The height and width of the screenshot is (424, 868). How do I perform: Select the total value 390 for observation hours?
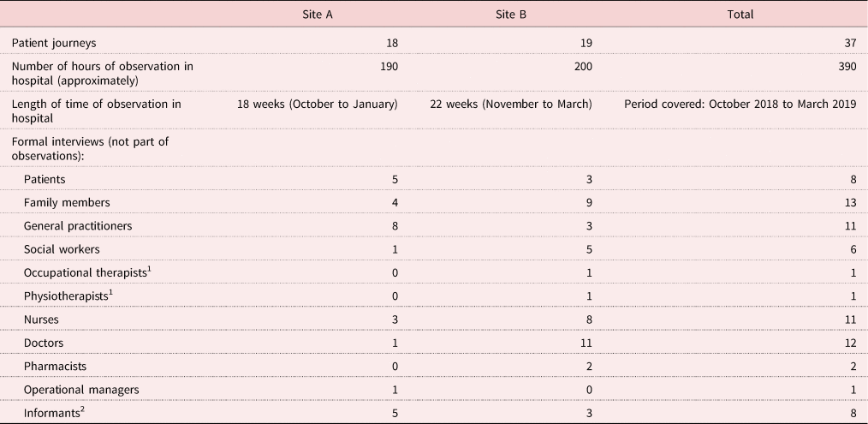pos(848,67)
